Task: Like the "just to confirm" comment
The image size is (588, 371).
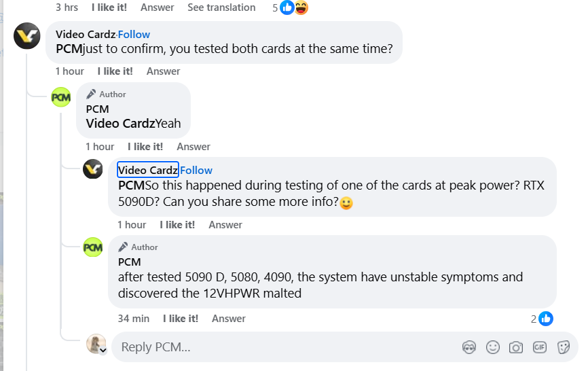Action: click(x=115, y=71)
